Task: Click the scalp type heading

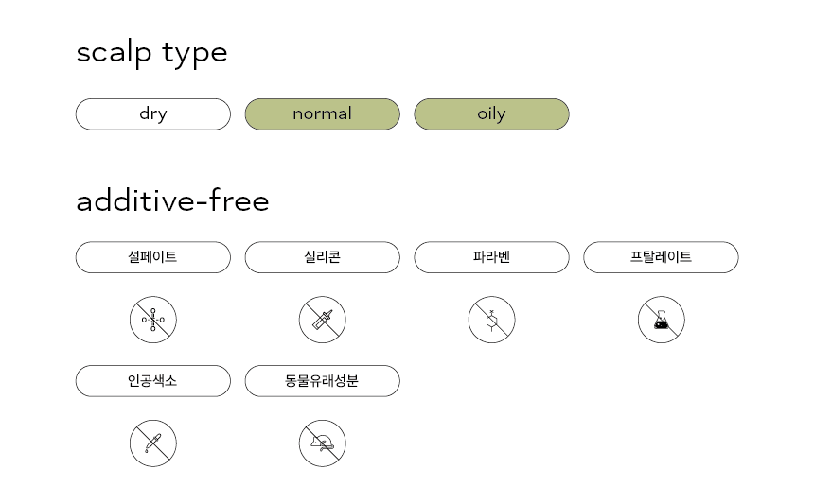Action: (152, 53)
